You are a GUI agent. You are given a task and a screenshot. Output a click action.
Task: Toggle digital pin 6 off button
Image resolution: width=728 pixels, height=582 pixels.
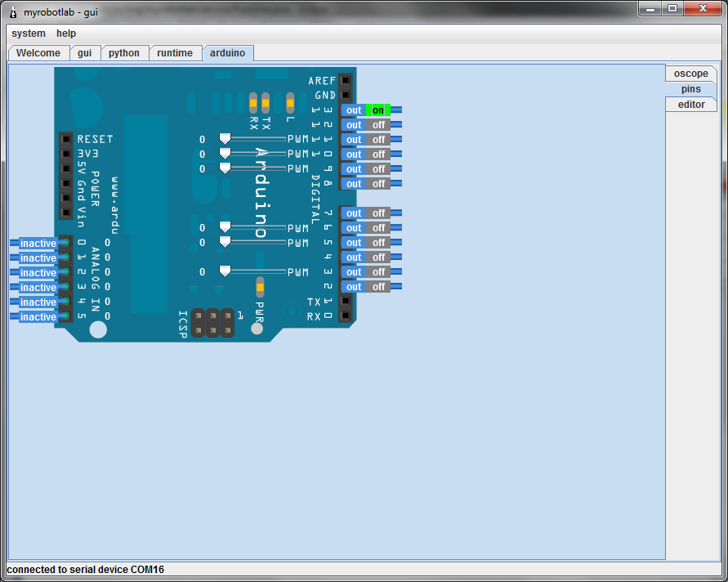coord(378,227)
